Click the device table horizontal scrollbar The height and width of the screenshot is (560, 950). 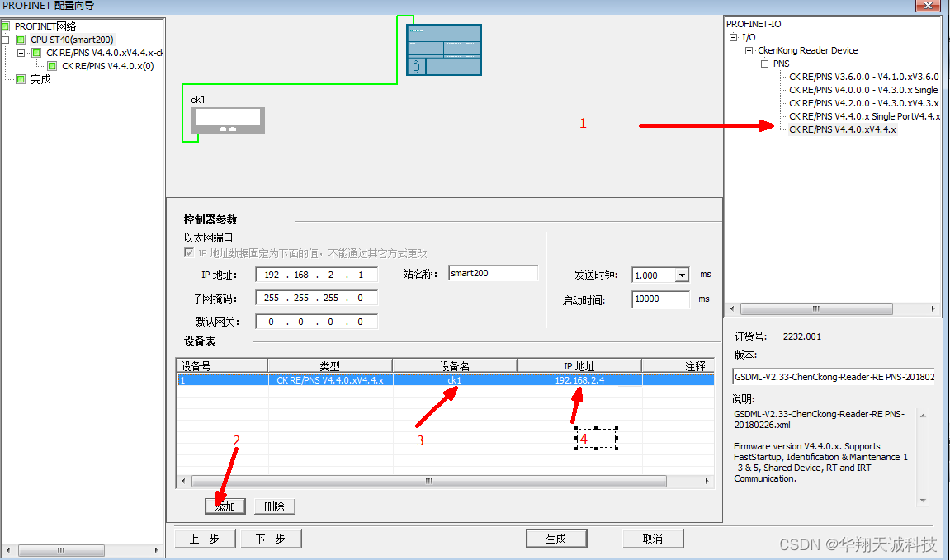429,482
